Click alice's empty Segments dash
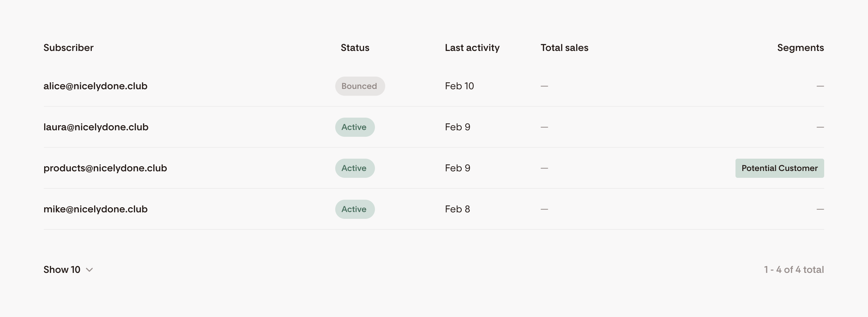 click(x=820, y=86)
